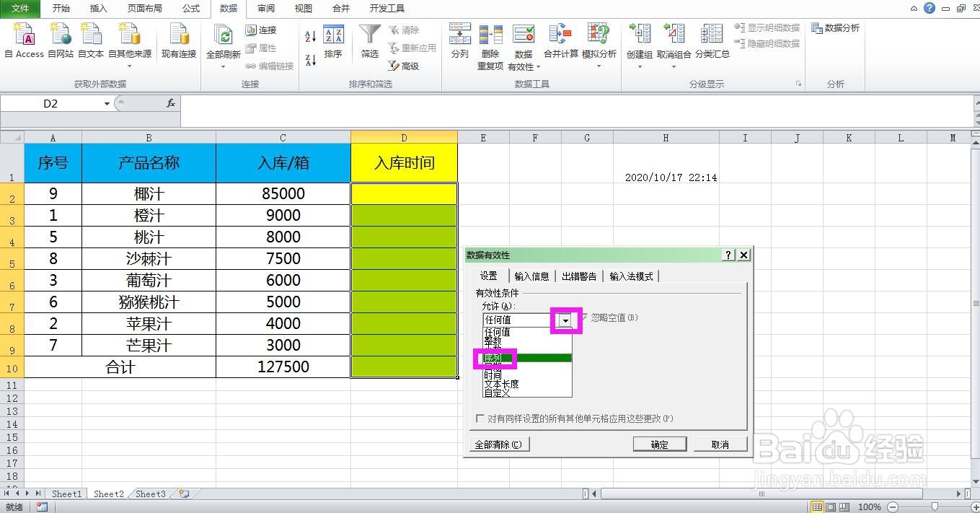This screenshot has height=513, width=980.
Task: Click the 全部清除 button
Action: (499, 444)
